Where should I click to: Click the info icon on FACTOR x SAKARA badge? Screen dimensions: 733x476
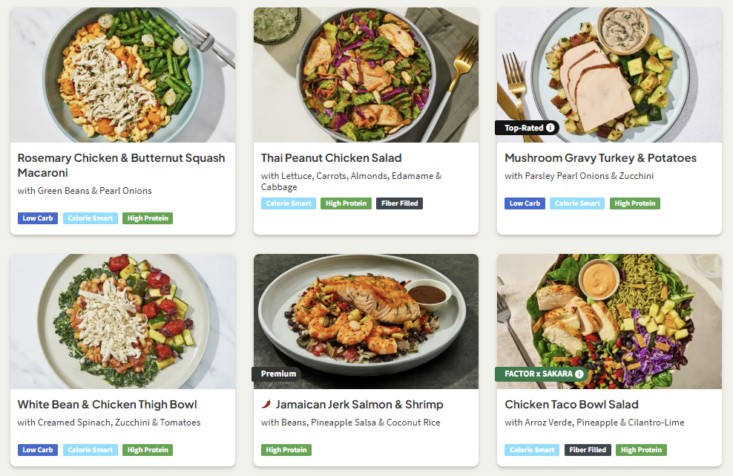point(579,375)
